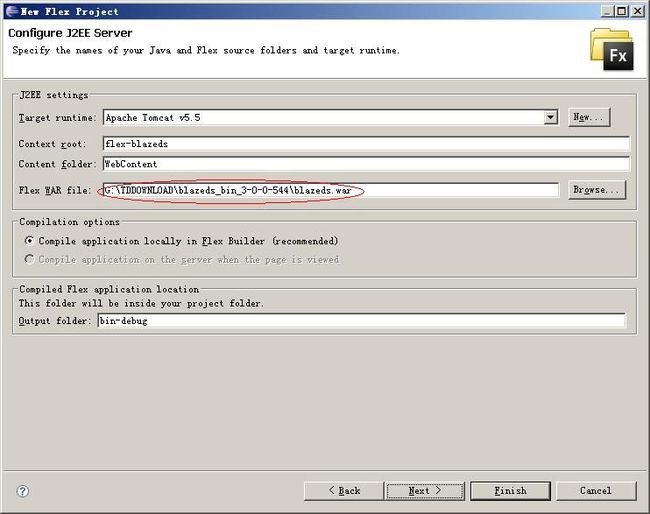The height and width of the screenshot is (514, 650).
Task: Click the Output folder label
Action: (55, 321)
